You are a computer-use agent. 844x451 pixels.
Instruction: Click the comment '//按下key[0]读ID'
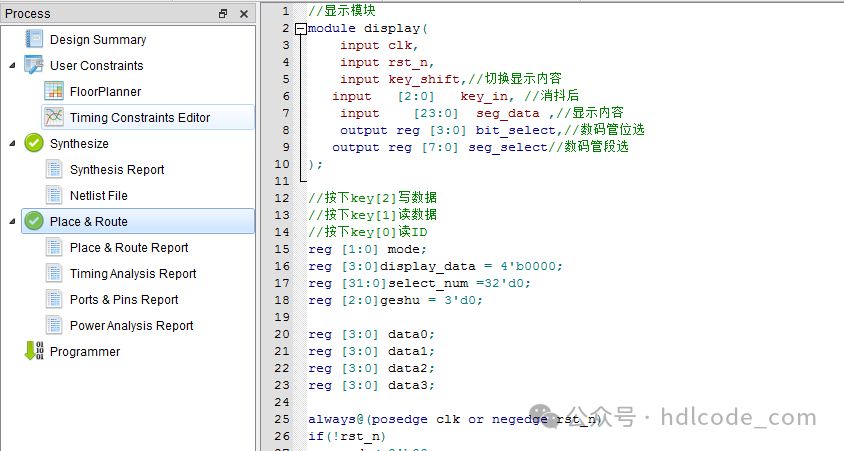click(x=368, y=232)
